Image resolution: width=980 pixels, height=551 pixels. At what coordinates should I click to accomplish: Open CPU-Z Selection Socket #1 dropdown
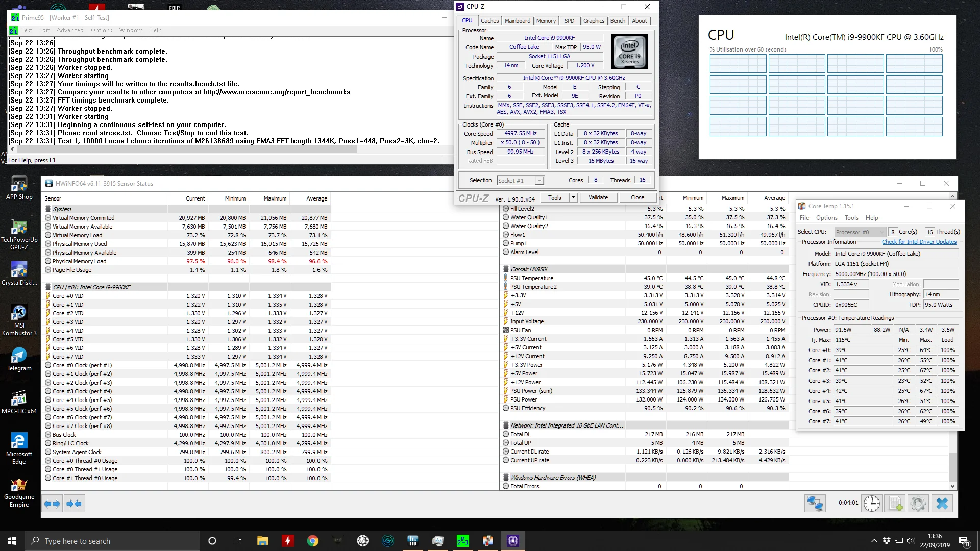[x=520, y=180]
